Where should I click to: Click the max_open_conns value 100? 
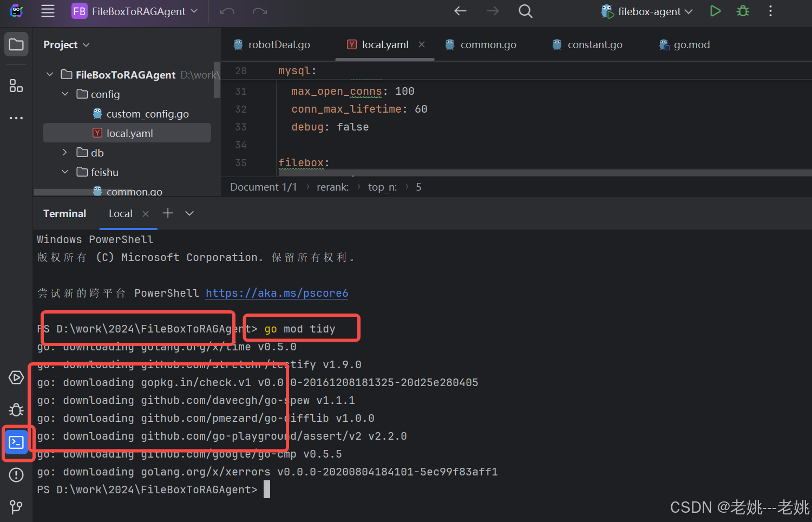point(405,91)
